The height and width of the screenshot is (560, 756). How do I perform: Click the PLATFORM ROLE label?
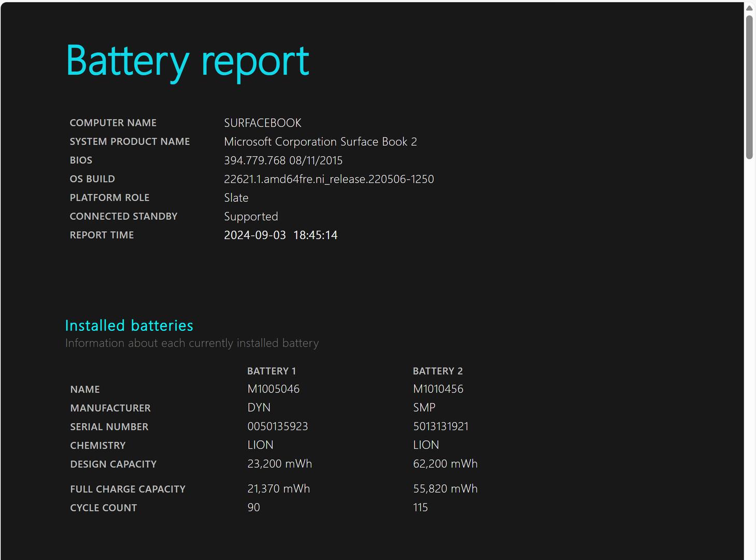coord(109,198)
